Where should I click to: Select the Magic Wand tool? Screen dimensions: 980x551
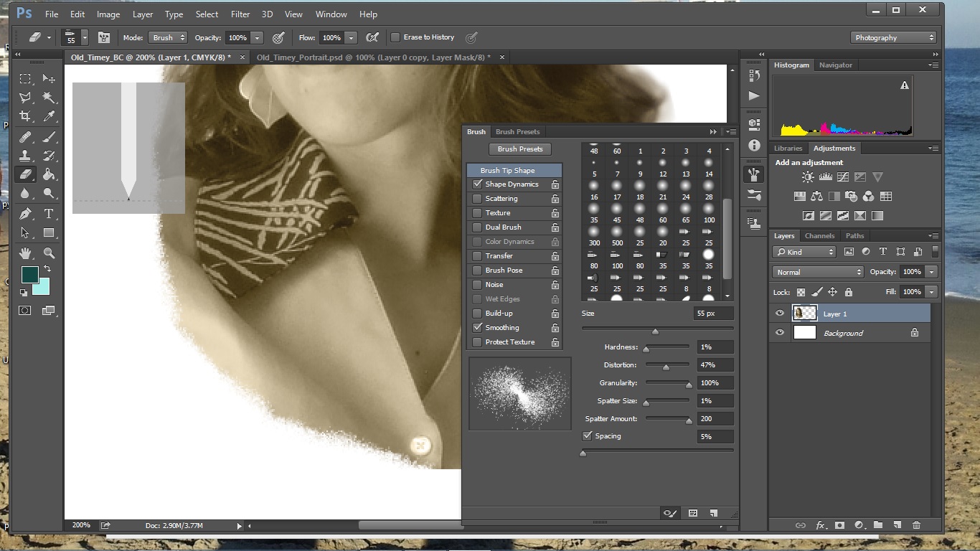[x=50, y=96]
